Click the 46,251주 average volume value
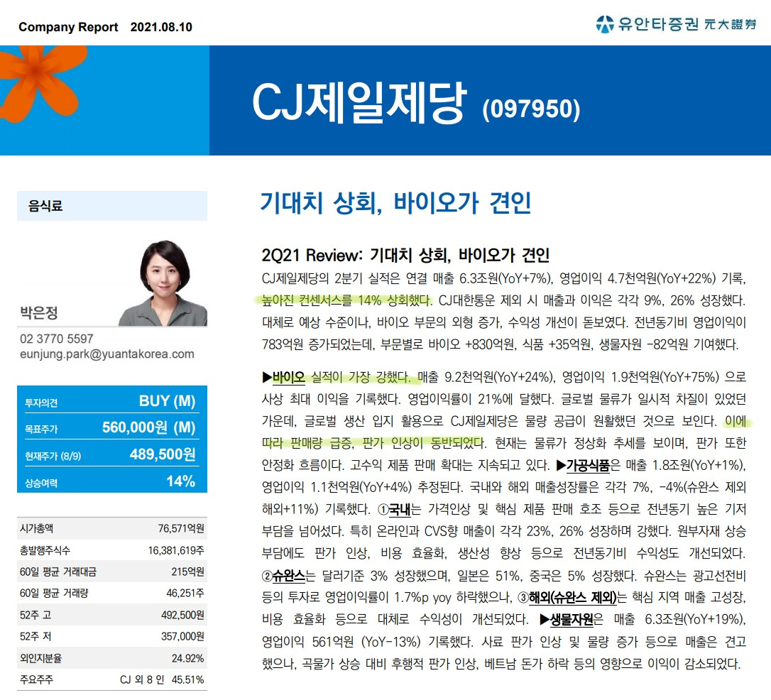771x700 pixels. (x=185, y=594)
